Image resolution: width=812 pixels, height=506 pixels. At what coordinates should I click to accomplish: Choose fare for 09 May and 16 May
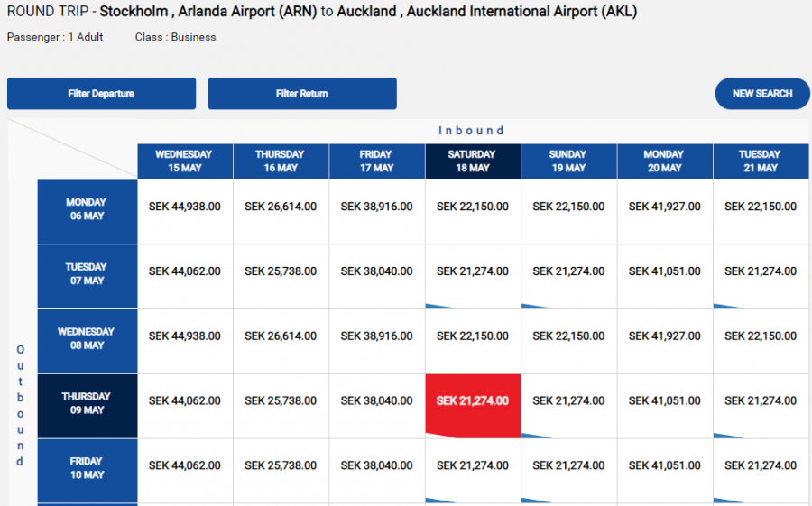[x=281, y=401]
